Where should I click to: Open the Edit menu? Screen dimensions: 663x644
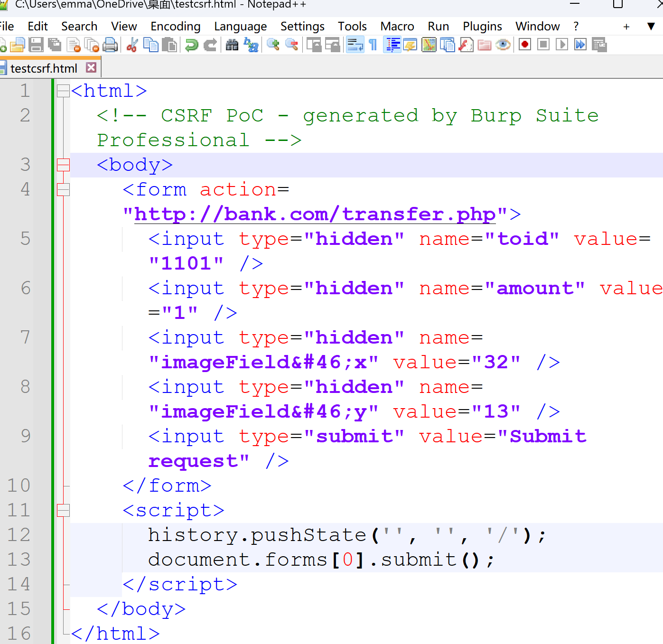pyautogui.click(x=38, y=26)
